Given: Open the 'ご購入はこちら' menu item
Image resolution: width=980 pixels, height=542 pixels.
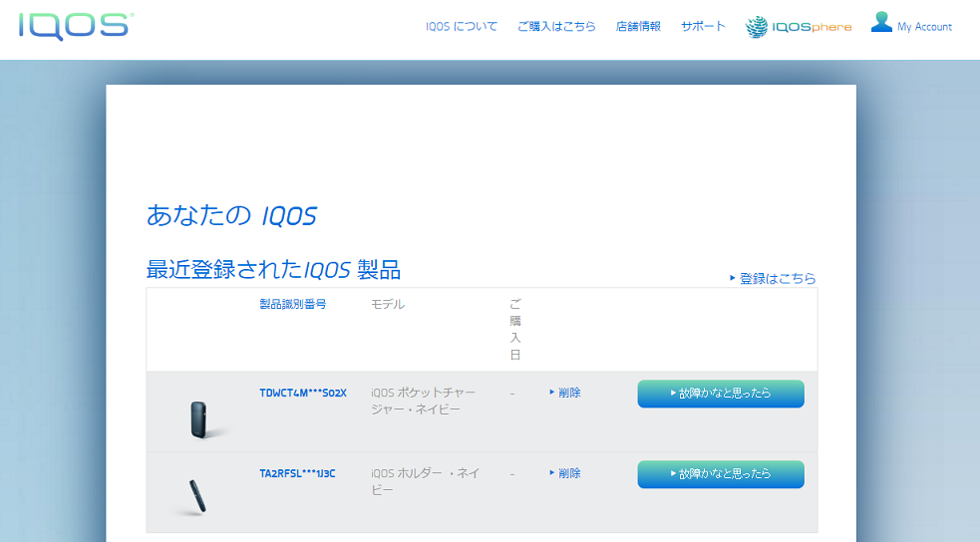Looking at the screenshot, I should coord(556,26).
